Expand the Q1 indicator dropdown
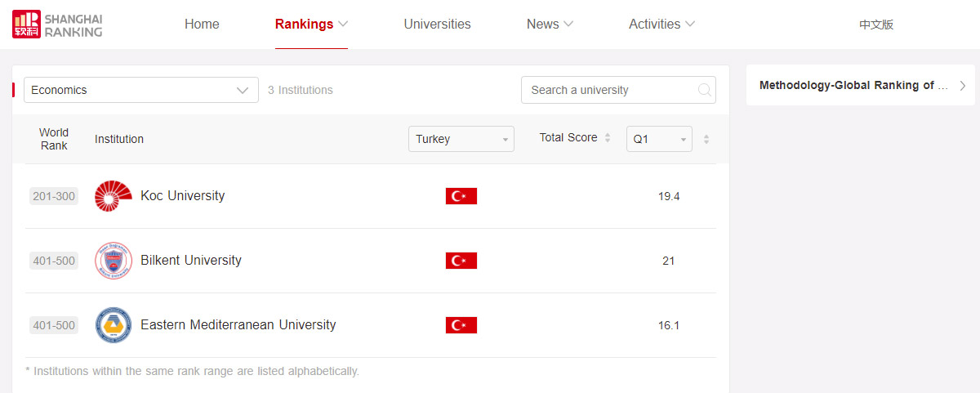Viewport: 980px width, 393px height. [x=658, y=139]
